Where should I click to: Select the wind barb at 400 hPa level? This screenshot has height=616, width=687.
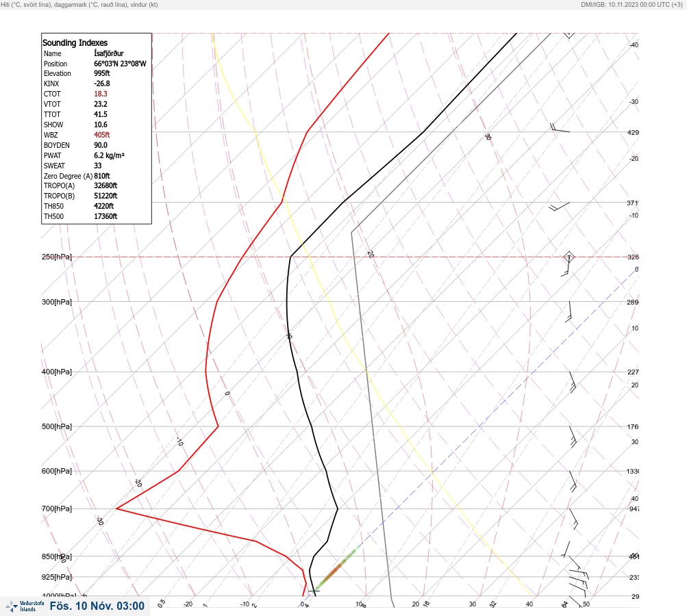(572, 382)
